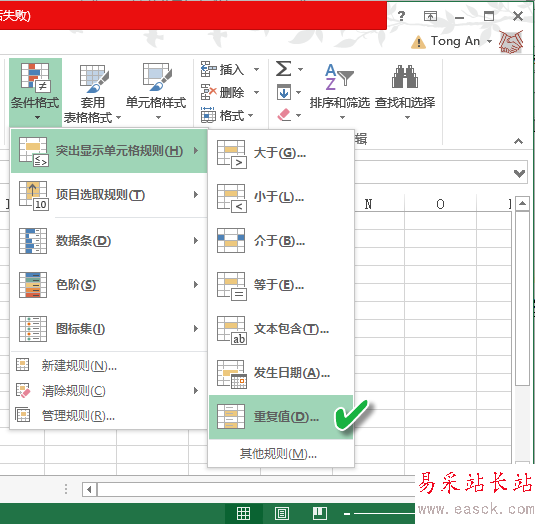Screen dimensions: 535x524
Task: Open Icon Sets (图标集) submenu
Action: 109,329
